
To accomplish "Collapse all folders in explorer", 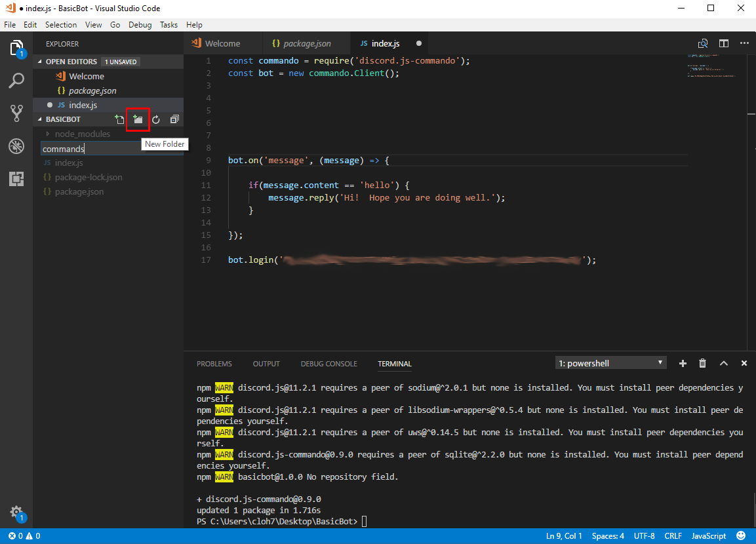I will (174, 119).
